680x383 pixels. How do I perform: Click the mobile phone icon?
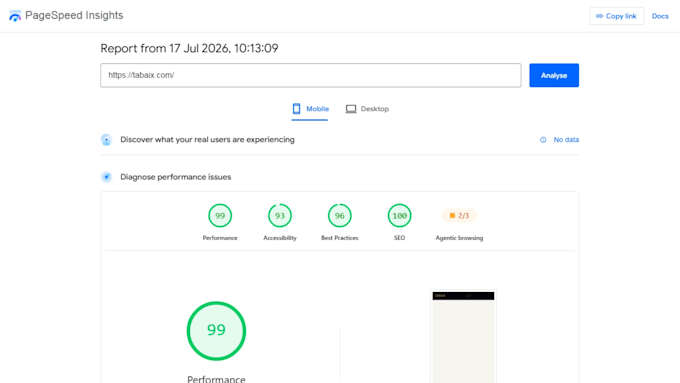pos(296,109)
